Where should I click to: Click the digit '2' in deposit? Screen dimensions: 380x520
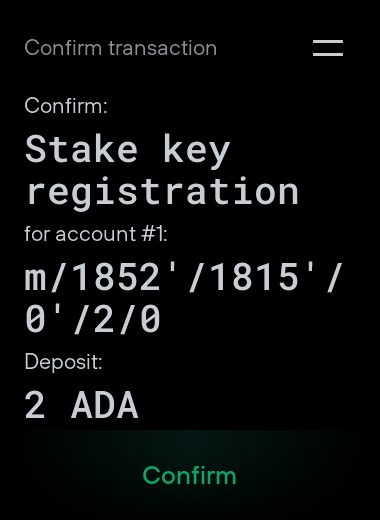35,405
